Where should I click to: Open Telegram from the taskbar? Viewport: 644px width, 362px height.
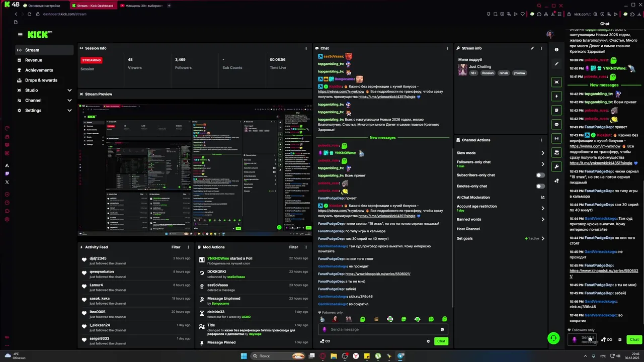coord(400,356)
